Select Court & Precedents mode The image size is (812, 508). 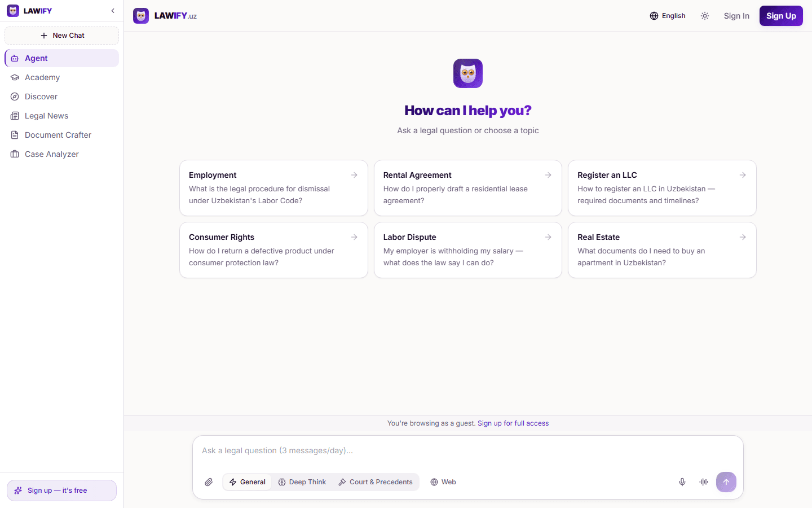pos(376,482)
